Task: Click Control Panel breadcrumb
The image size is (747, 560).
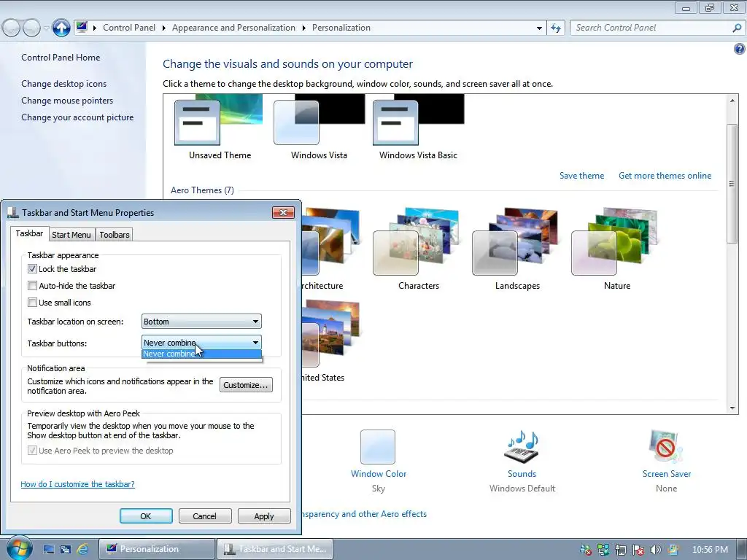Action: pyautogui.click(x=129, y=28)
